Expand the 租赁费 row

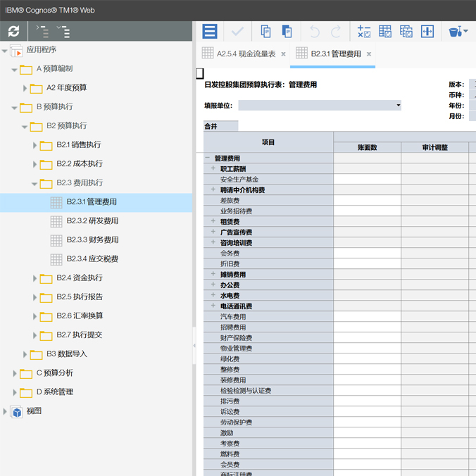coord(213,221)
